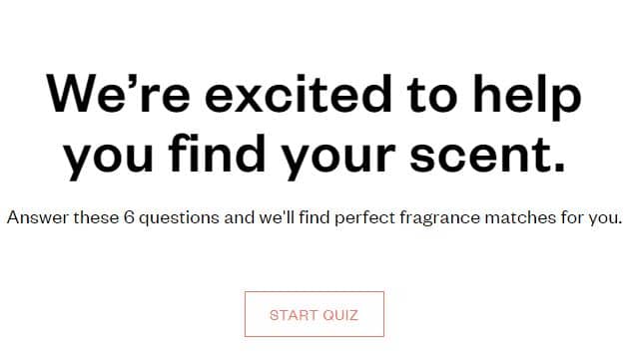
Task: Click the word "excited" in the heading
Action: 299,93
